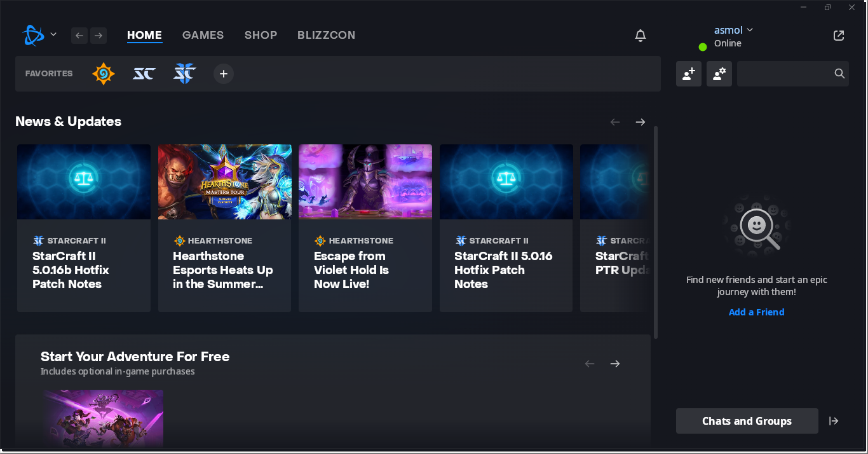Switch to the HOME tab
Image resolution: width=868 pixels, height=454 pixels.
(x=144, y=35)
